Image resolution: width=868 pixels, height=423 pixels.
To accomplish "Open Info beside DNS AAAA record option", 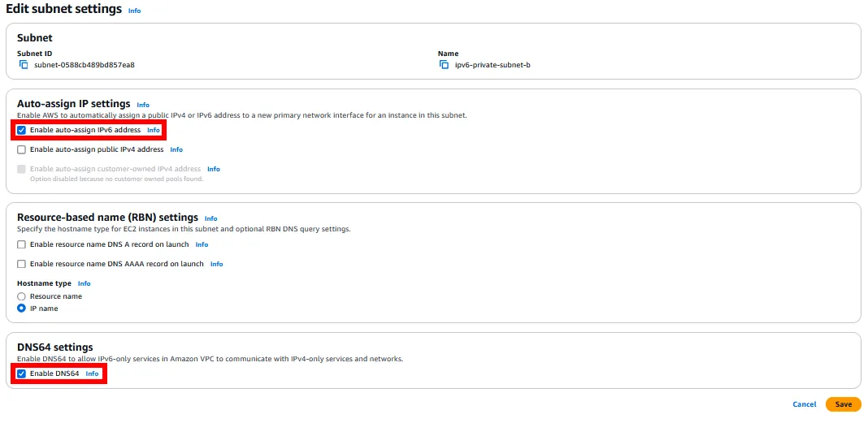I will click(x=216, y=264).
